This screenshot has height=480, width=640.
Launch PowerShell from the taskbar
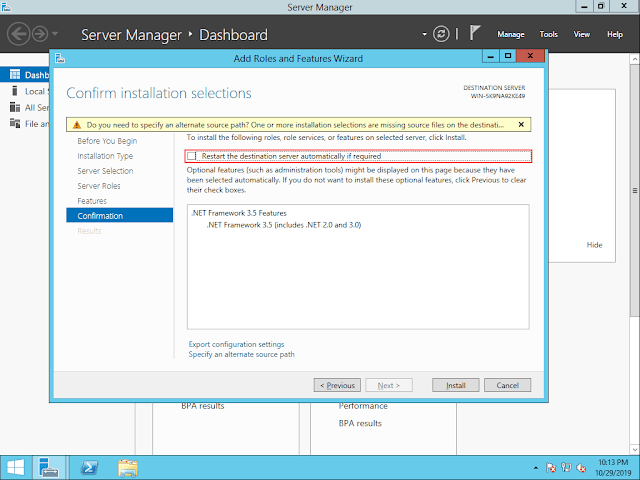[89, 468]
